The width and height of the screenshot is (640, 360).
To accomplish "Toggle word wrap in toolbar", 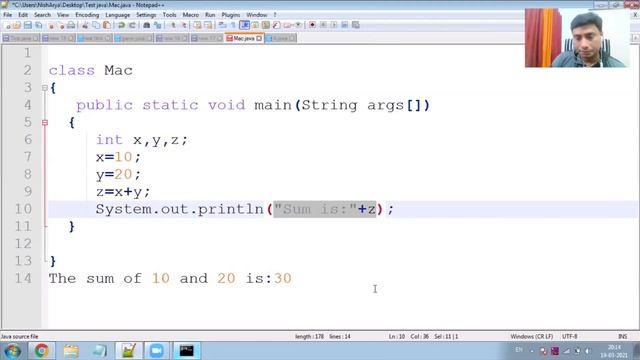I will tap(222, 25).
